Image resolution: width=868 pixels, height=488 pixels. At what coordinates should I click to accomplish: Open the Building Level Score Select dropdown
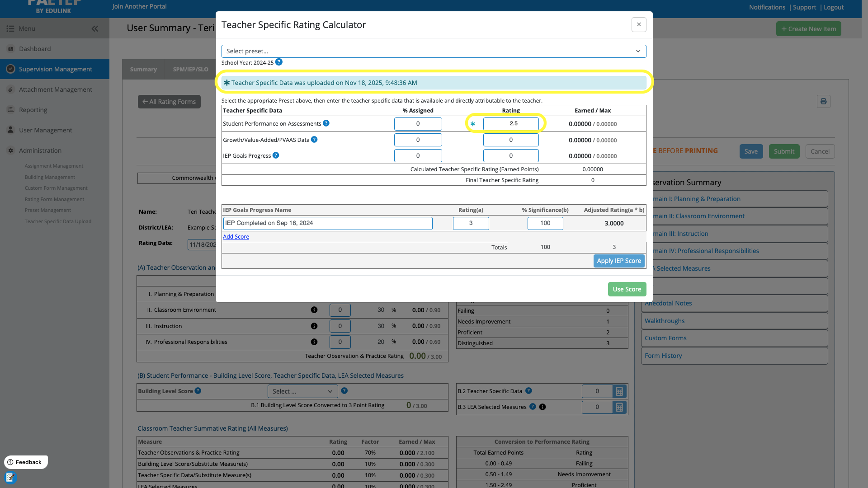302,391
